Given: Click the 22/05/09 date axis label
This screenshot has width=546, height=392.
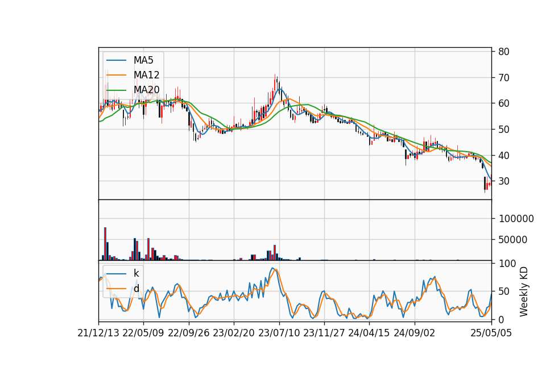Looking at the screenshot, I should [143, 333].
